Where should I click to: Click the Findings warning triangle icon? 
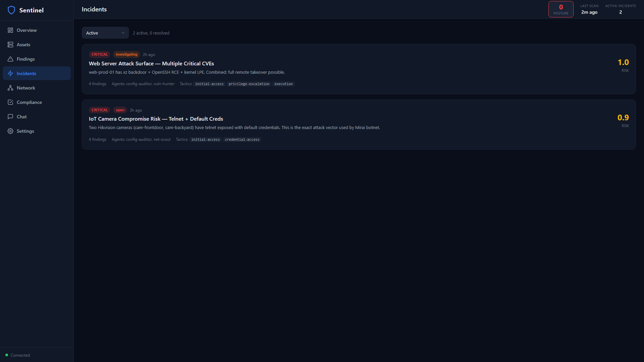[x=10, y=59]
